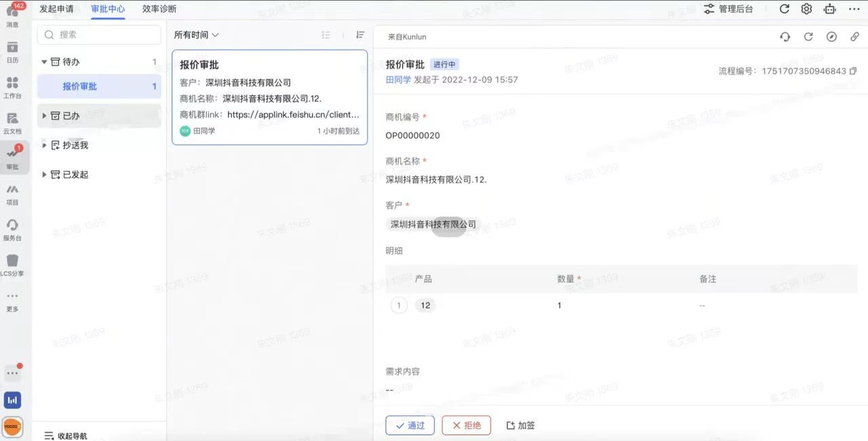Click the 来自Kunlun source label
868x441 pixels.
pos(407,37)
